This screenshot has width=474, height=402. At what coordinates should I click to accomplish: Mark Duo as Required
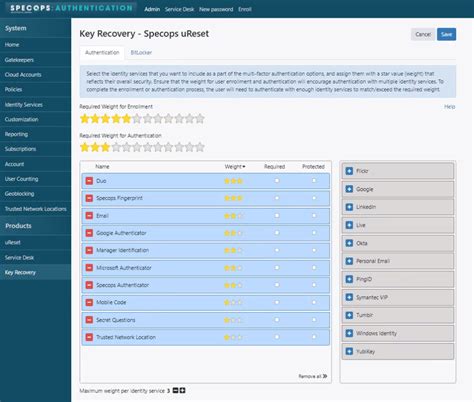coord(277,180)
